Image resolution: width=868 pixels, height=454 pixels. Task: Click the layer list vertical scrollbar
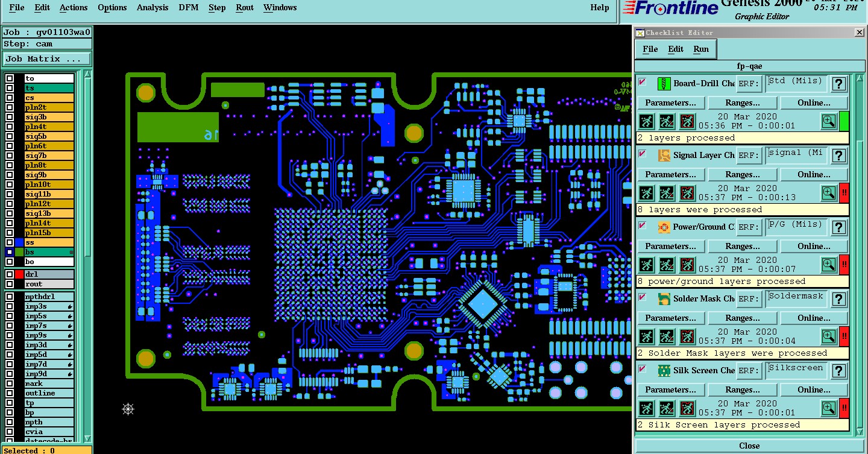tap(87, 256)
